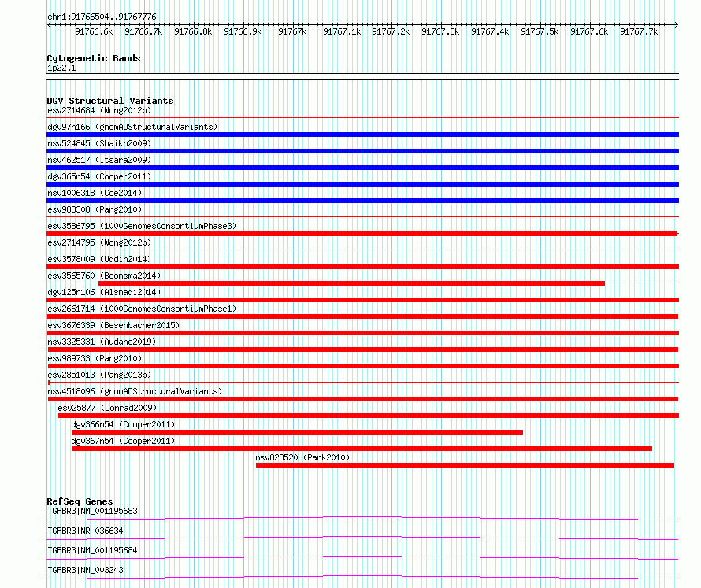Click the chr1:91766504..91767776 region label
The width and height of the screenshot is (701, 588).
coord(102,17)
